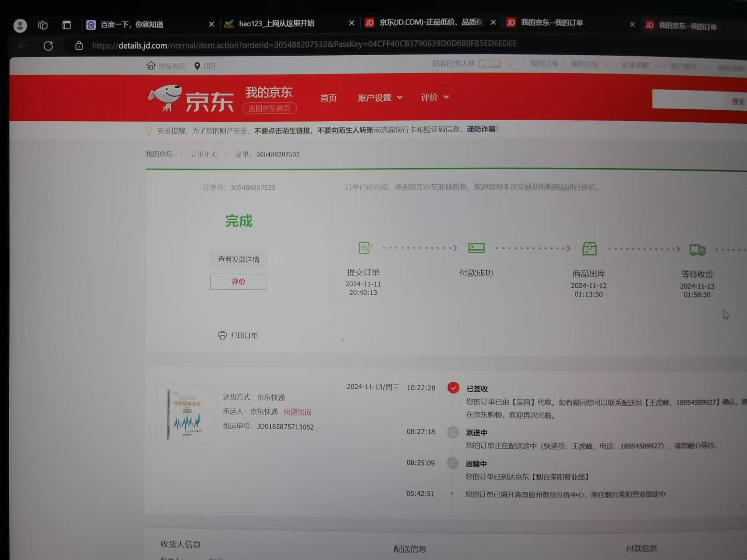The width and height of the screenshot is (747, 560).
Task: Click the browser refresh button
Action: tap(48, 46)
